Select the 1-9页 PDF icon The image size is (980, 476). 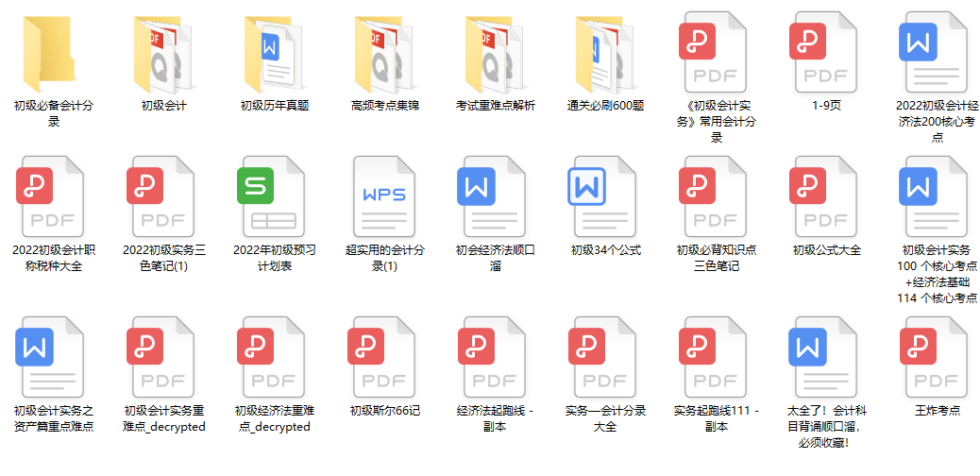tap(823, 53)
